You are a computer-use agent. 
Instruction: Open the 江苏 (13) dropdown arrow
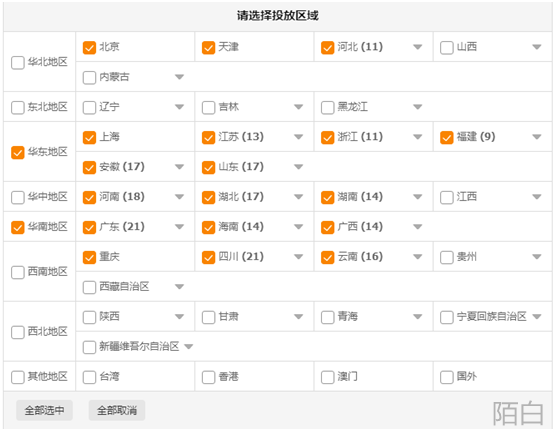[299, 137]
